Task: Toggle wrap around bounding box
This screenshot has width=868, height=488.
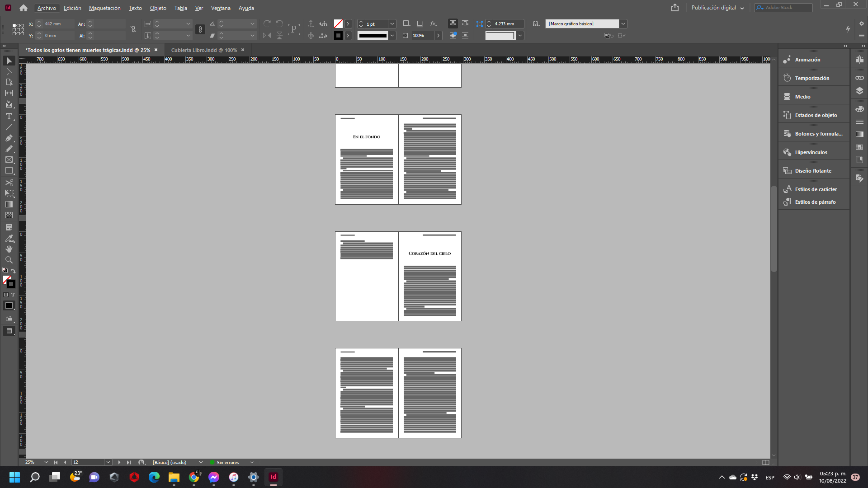Action: (x=465, y=23)
